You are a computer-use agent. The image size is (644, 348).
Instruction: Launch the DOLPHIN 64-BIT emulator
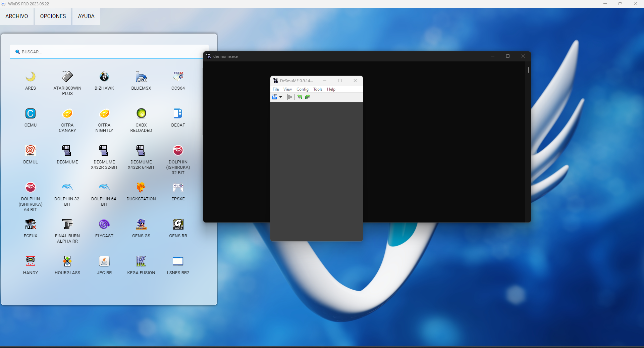[x=104, y=188]
